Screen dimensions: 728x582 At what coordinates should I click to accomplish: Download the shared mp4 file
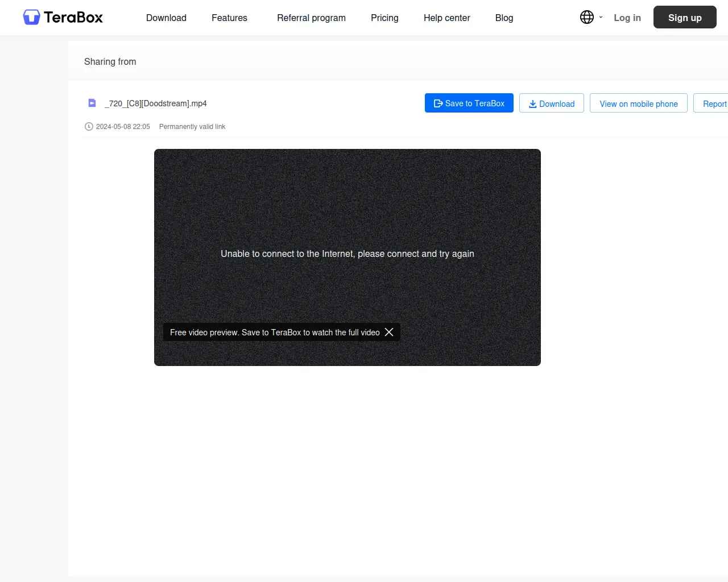[x=551, y=103]
